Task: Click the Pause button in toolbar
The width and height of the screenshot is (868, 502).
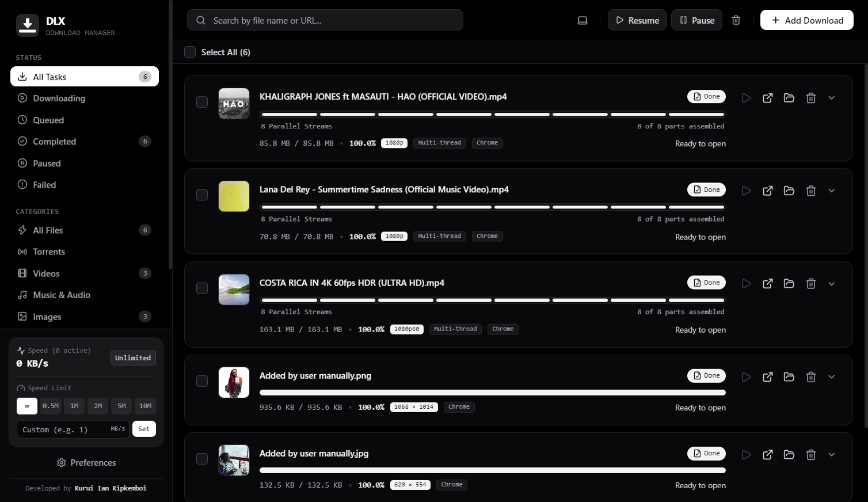Action: (696, 20)
